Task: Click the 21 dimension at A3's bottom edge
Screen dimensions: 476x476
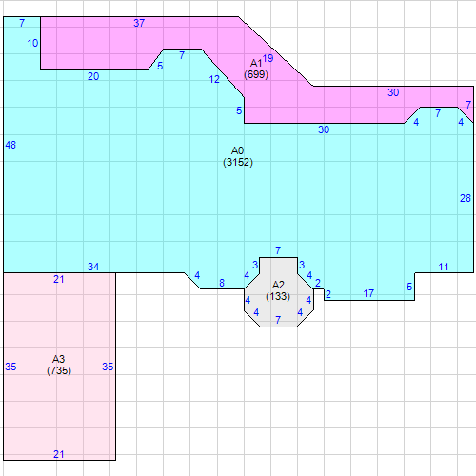Action: point(59,454)
